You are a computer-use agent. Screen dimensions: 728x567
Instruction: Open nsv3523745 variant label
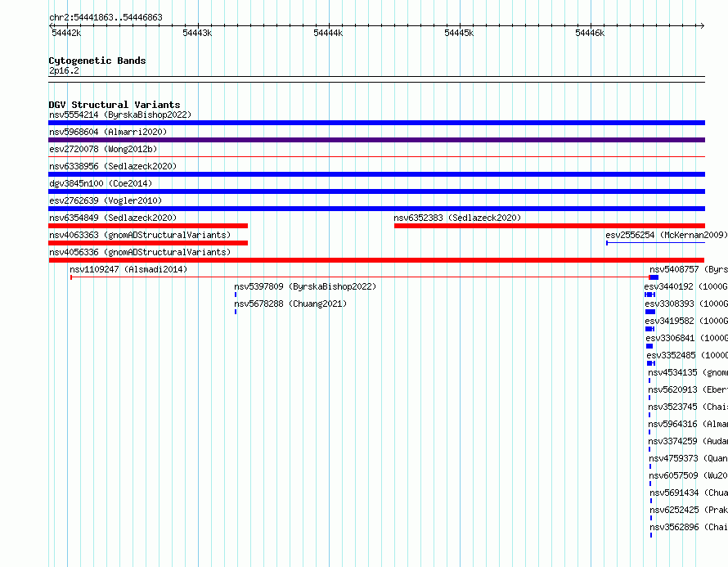(688, 407)
